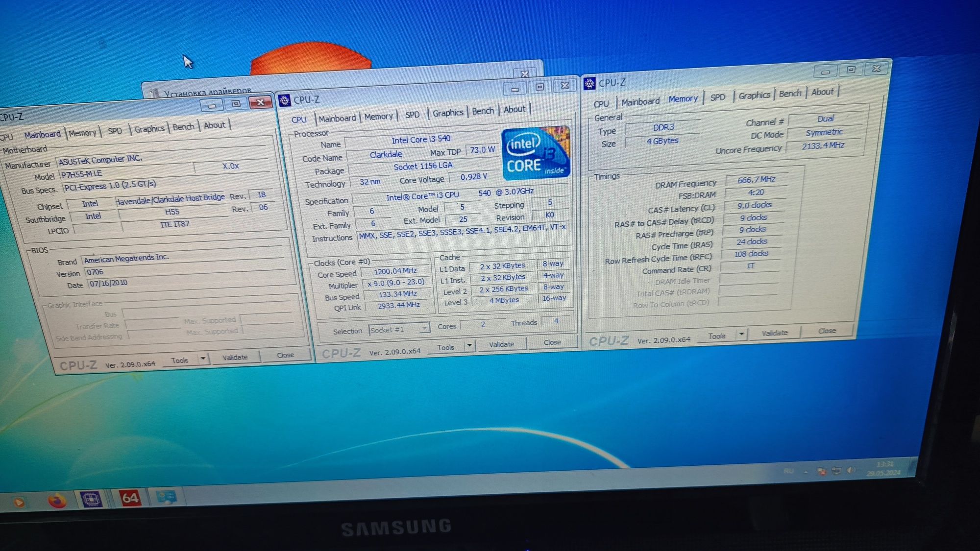Screen dimensions: 980x551
Task: Select Mainboard tab in left CPU-Z window
Action: click(43, 135)
